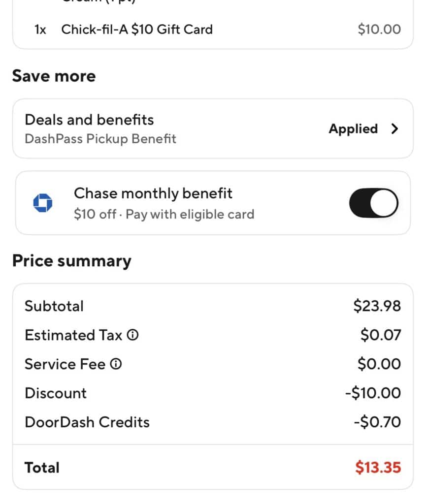Expand Deals and benefits with the chevron

pos(394,129)
